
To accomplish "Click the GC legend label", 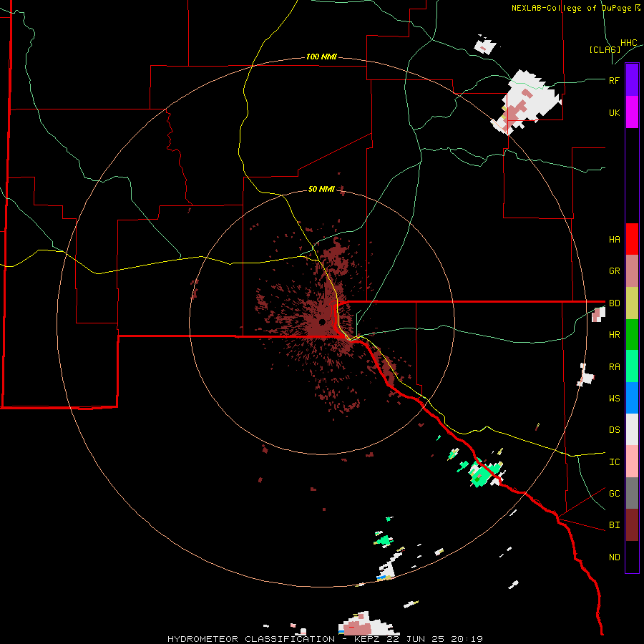I will pyautogui.click(x=614, y=494).
